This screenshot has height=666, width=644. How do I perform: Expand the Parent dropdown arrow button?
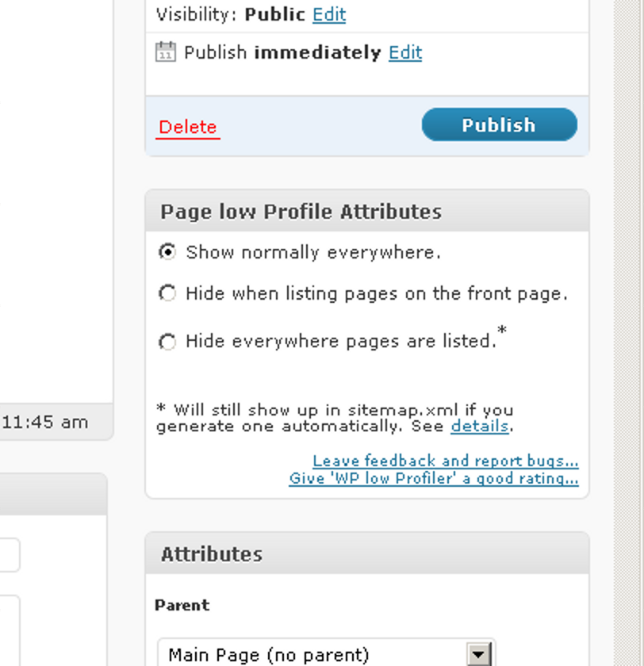[x=479, y=655]
